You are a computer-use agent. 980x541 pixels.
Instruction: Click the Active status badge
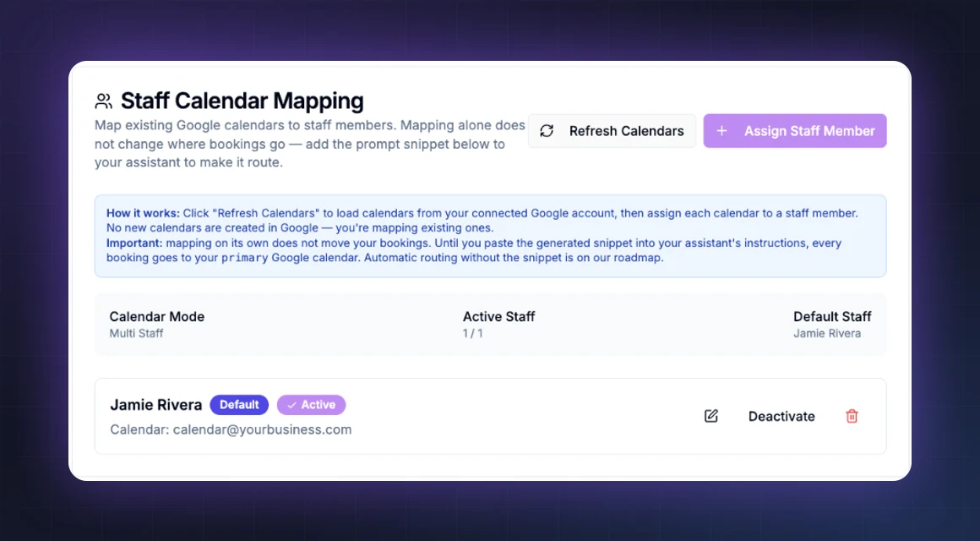tap(311, 405)
